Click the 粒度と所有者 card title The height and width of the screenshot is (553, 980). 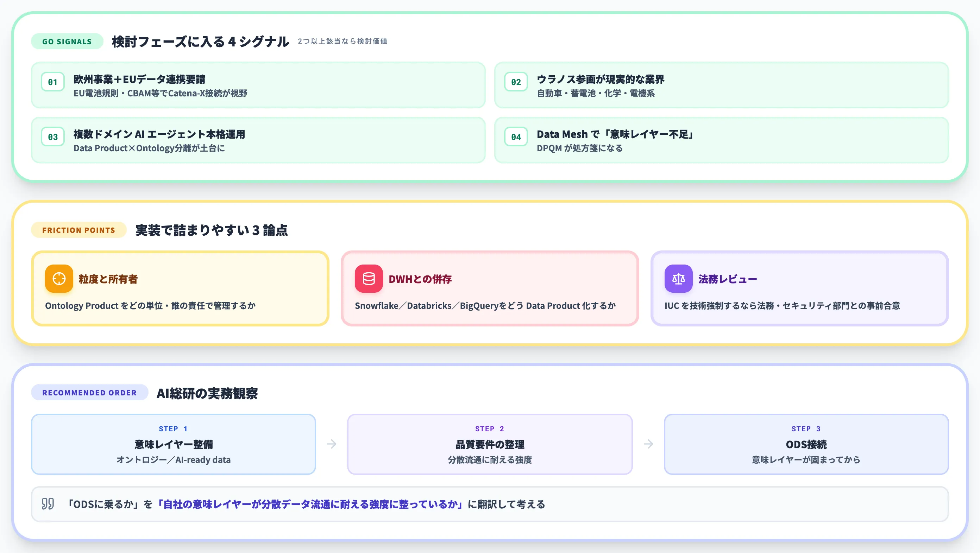click(x=108, y=279)
